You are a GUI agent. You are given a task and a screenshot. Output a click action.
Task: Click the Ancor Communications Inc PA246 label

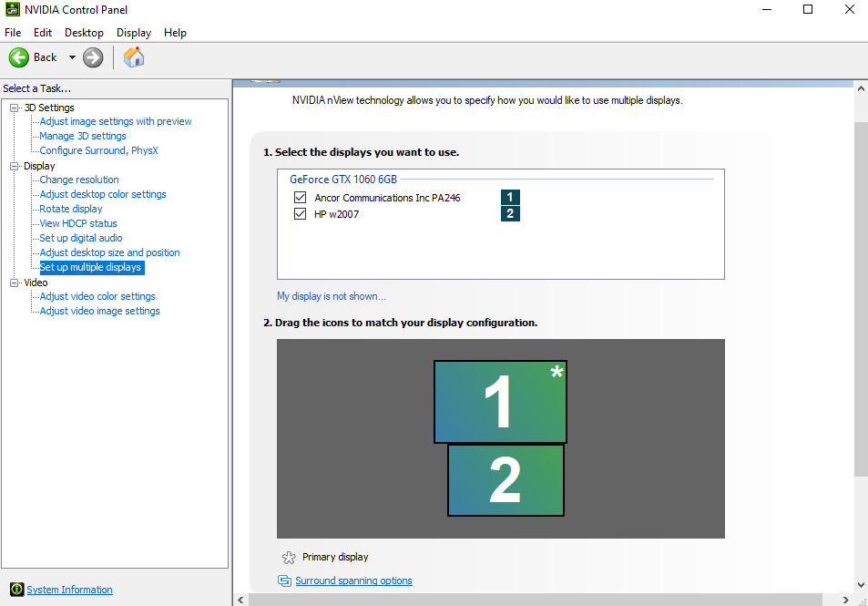387,198
